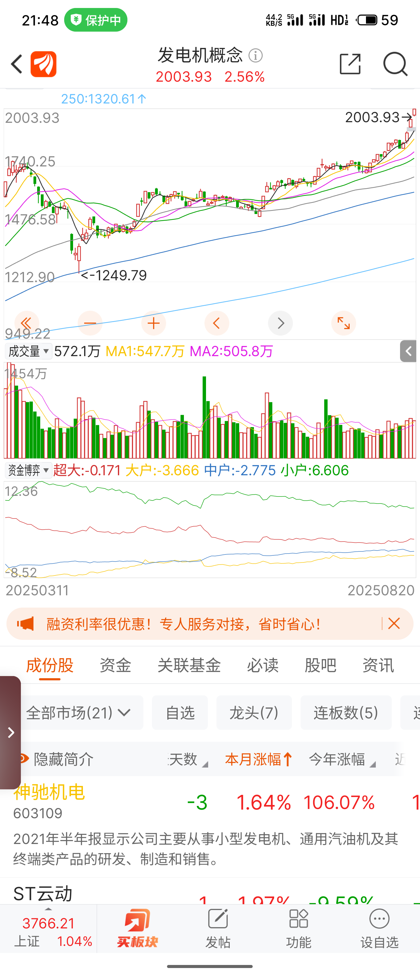Viewport: 420px width, 980px height.
Task: Tap the 250:1320.61 moving average label
Action: pos(103,99)
